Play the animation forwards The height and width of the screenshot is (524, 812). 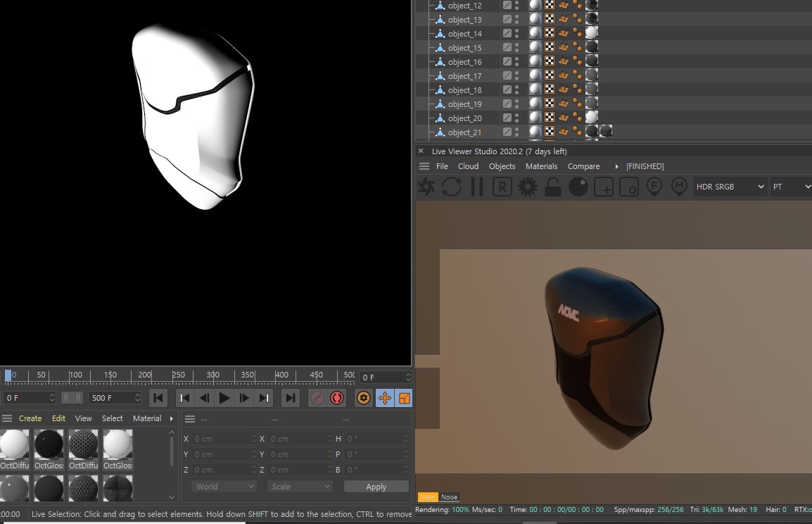point(224,398)
